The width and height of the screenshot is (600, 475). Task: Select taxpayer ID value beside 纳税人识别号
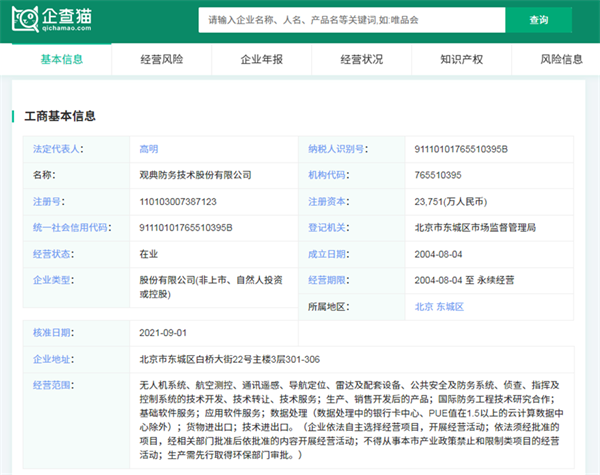click(x=461, y=149)
